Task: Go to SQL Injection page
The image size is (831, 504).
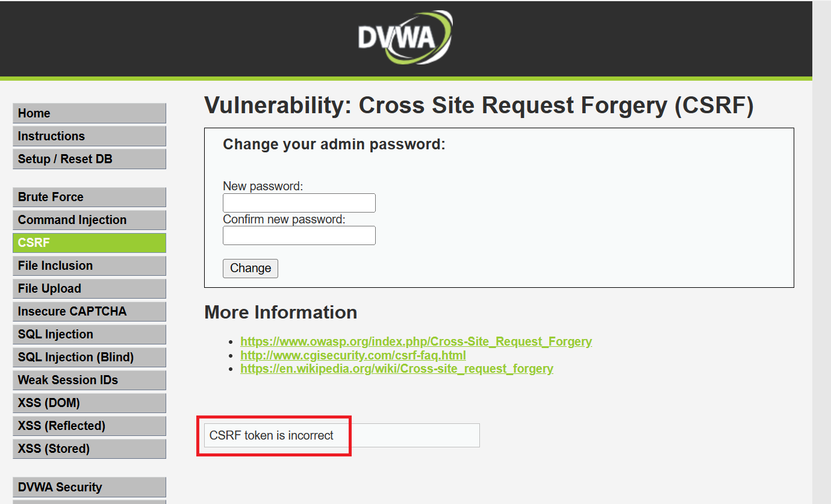Action: click(89, 334)
